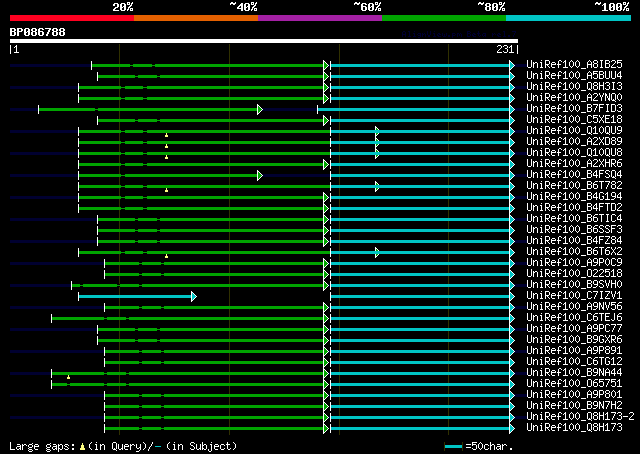This screenshot has height=454, width=640.
Task: Select hit UniRef100_B9GXR6
Action: pos(574,340)
